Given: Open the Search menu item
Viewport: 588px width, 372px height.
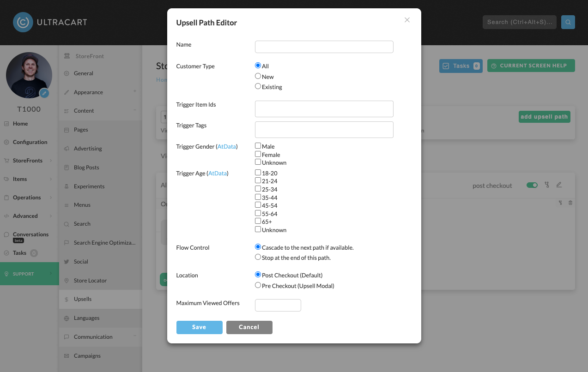Looking at the screenshot, I should coord(101,224).
